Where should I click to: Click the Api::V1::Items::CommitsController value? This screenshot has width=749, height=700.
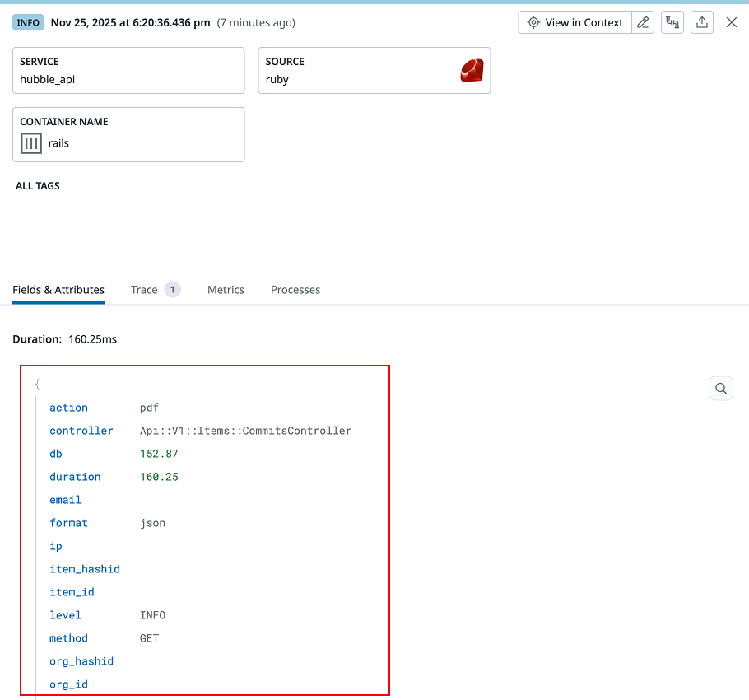(245, 431)
